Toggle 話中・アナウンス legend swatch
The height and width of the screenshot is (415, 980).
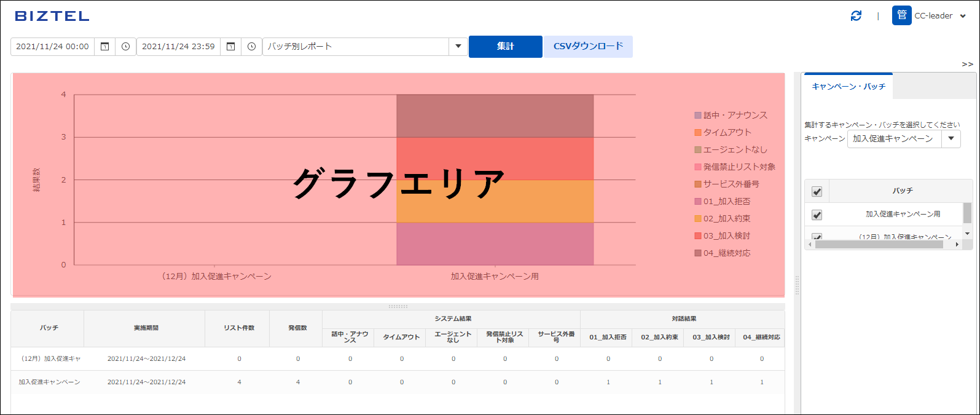[x=698, y=116]
